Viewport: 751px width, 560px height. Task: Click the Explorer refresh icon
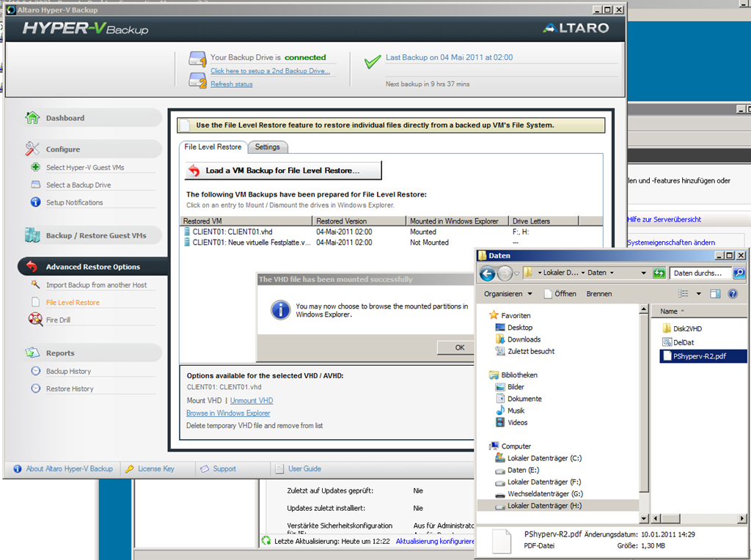659,273
